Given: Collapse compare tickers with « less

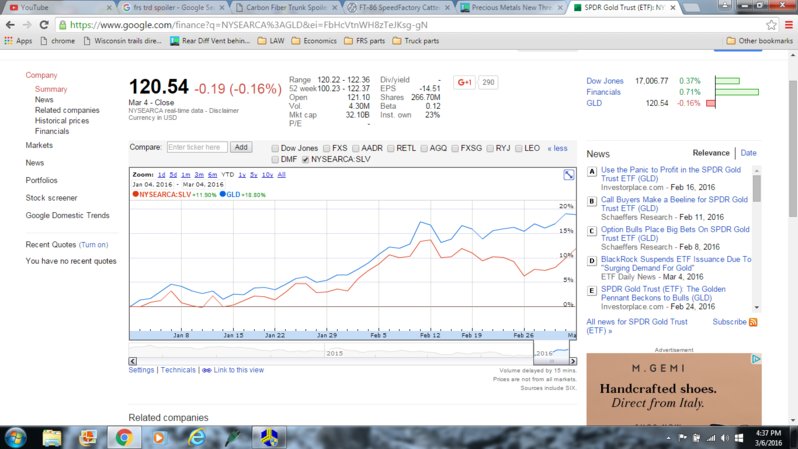Looking at the screenshot, I should (557, 148).
